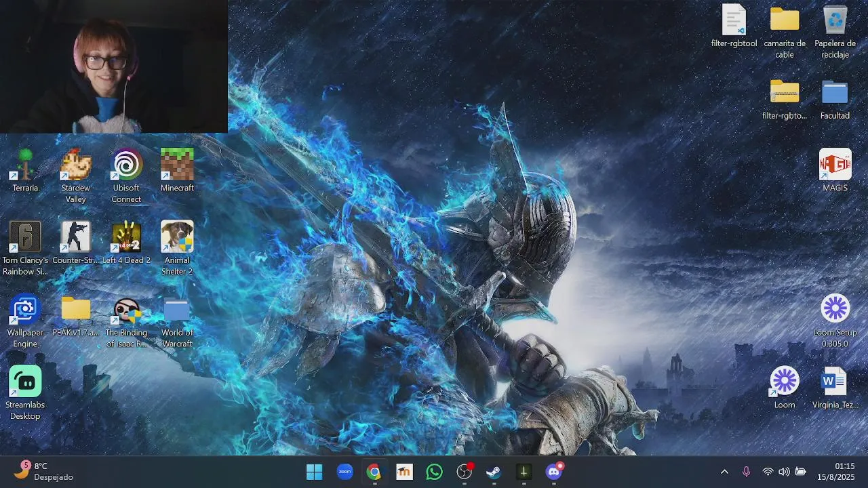Open the Wallpaper Engine shortcut
The image size is (868, 488).
click(x=25, y=321)
